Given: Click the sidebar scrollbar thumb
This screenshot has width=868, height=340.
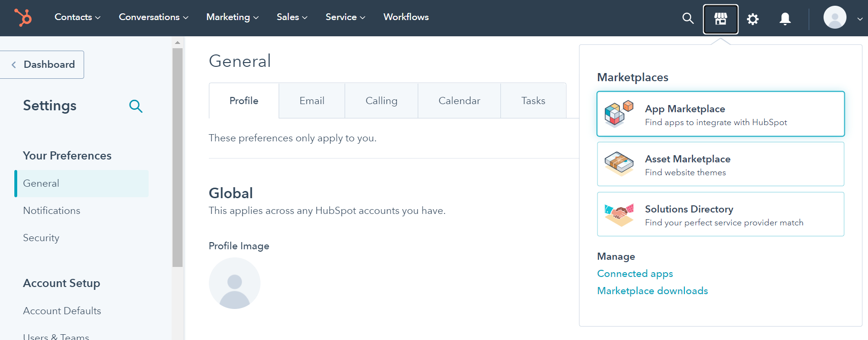Looking at the screenshot, I should click(177, 158).
